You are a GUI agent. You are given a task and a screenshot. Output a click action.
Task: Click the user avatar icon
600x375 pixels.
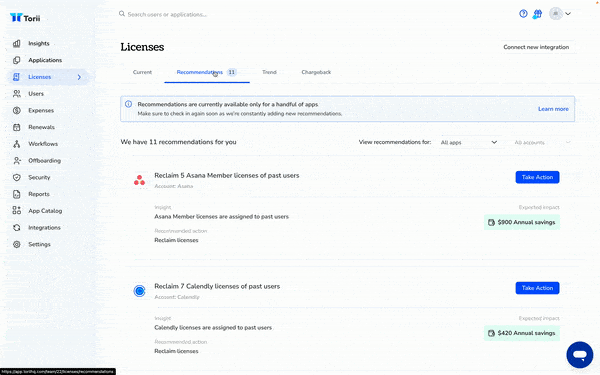pos(556,14)
